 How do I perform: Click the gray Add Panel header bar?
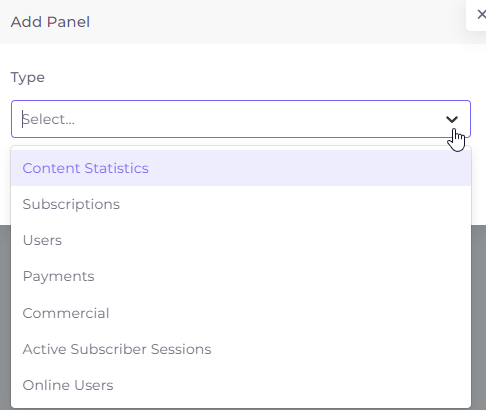(233, 22)
